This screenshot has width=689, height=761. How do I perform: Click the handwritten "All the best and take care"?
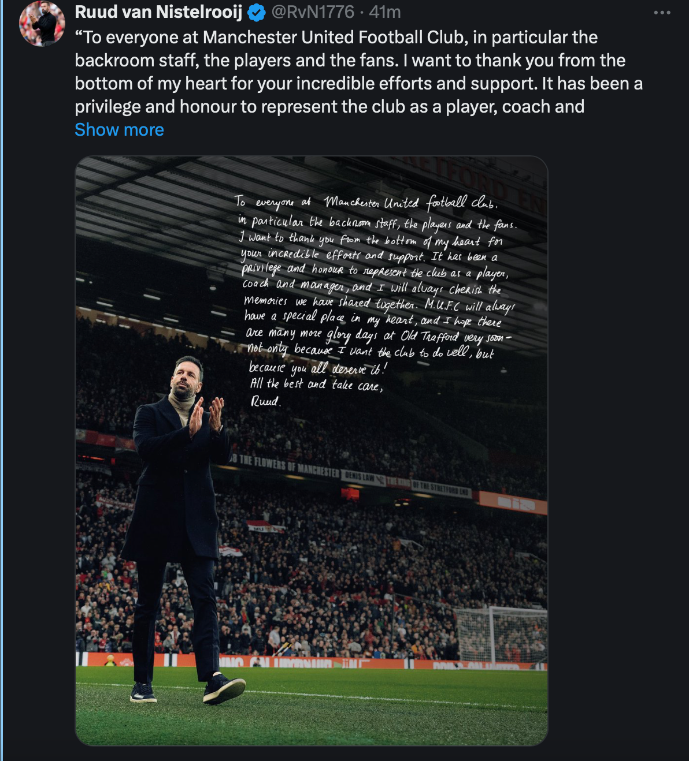[316, 384]
